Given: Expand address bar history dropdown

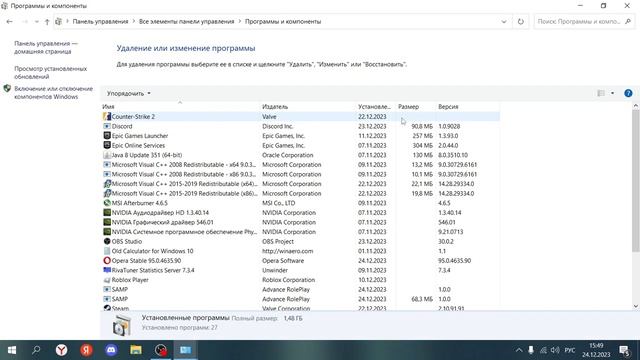Looking at the screenshot, I should [x=504, y=22].
